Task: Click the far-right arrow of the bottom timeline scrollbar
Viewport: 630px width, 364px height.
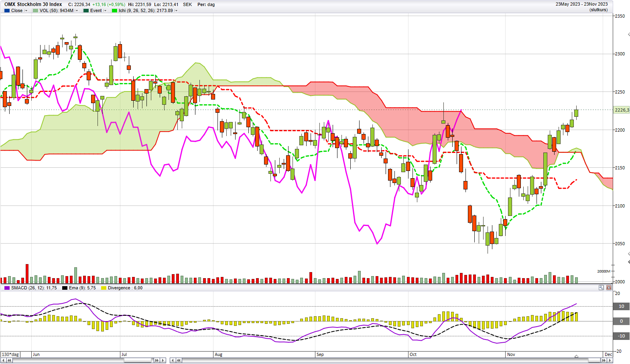Action: click(610, 360)
